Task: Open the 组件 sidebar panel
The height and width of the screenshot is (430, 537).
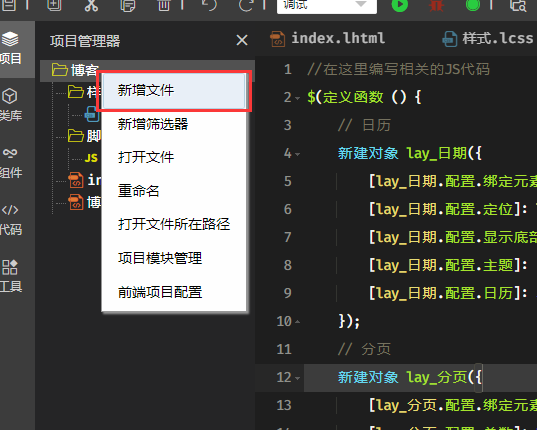Action: [10, 162]
